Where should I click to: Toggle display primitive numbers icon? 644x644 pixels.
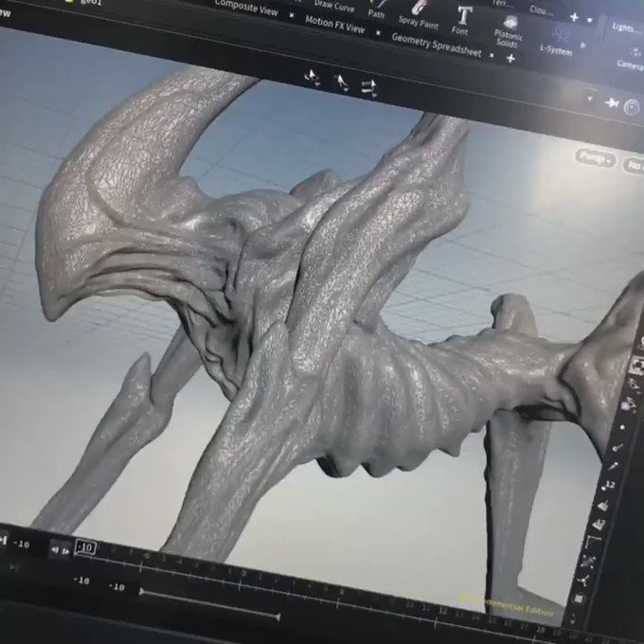(599, 524)
